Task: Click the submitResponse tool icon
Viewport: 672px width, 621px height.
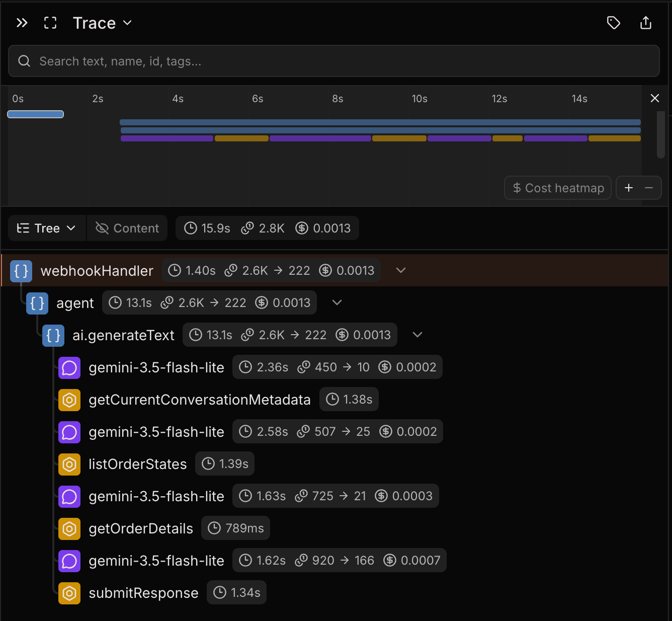Action: (69, 593)
